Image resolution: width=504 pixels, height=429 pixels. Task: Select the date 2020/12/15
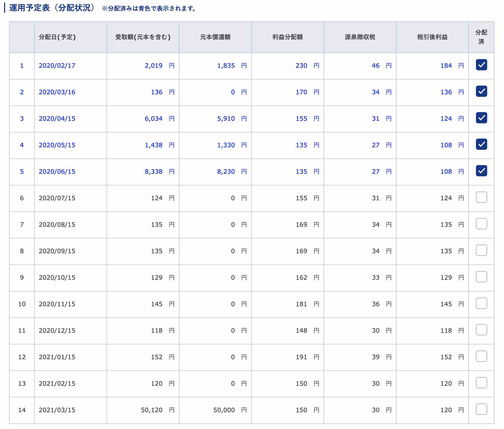[57, 331]
